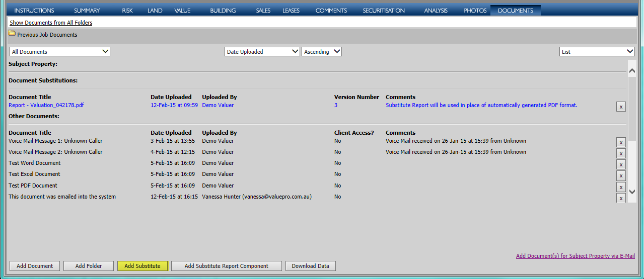Go to the Comments tab

331,11
